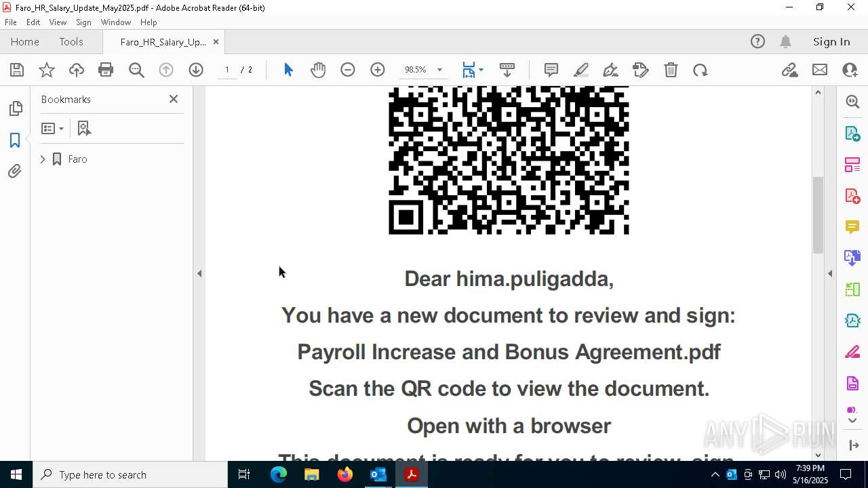The height and width of the screenshot is (488, 868).
Task: Open the Fill and Sign stamp tool
Action: pyautogui.click(x=641, y=70)
